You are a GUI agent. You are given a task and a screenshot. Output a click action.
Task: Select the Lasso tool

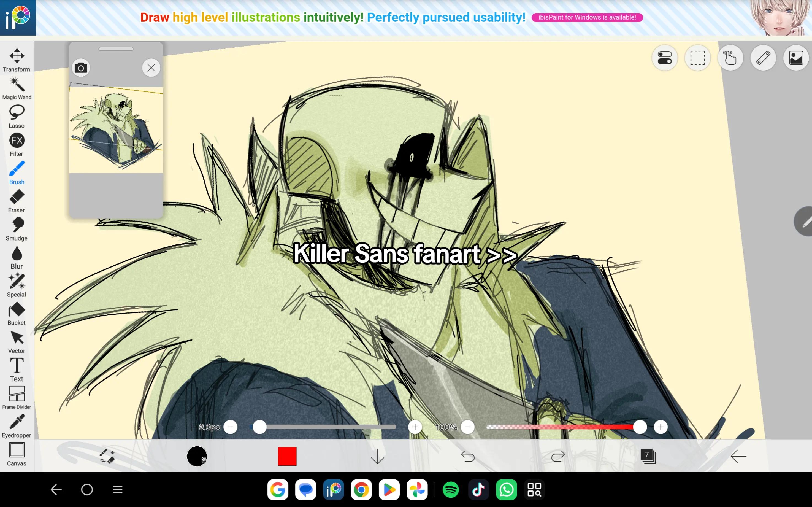(x=17, y=116)
